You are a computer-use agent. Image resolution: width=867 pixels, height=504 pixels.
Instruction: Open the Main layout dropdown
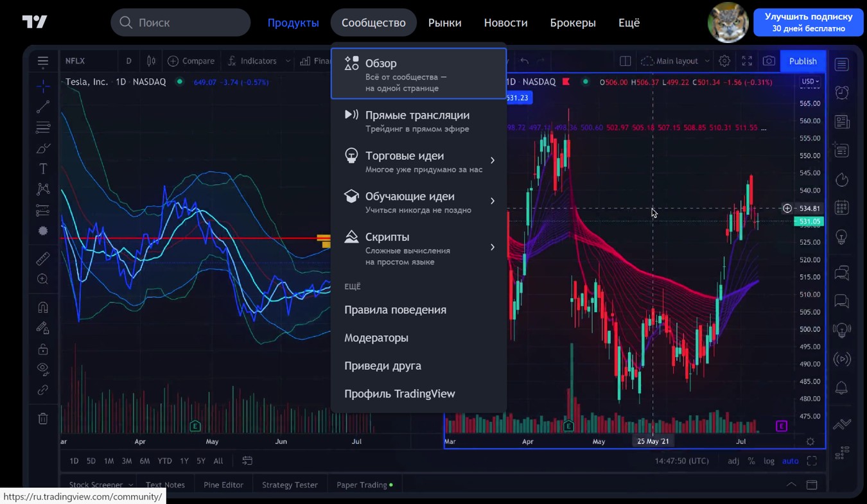coord(676,61)
